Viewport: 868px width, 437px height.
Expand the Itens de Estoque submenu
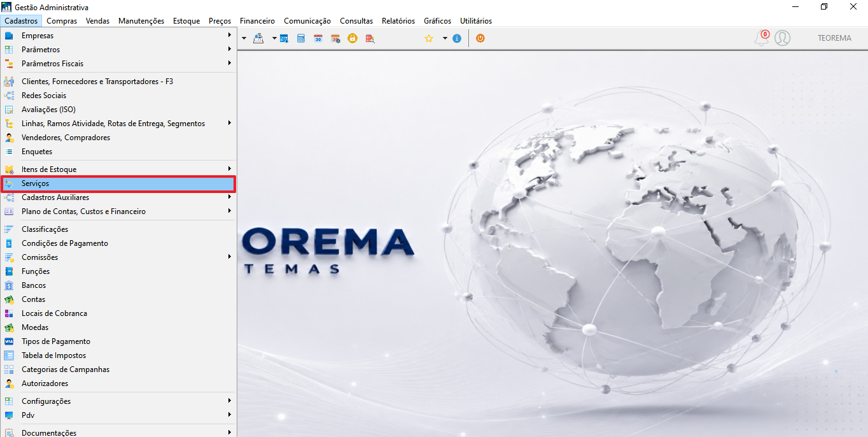(118, 169)
